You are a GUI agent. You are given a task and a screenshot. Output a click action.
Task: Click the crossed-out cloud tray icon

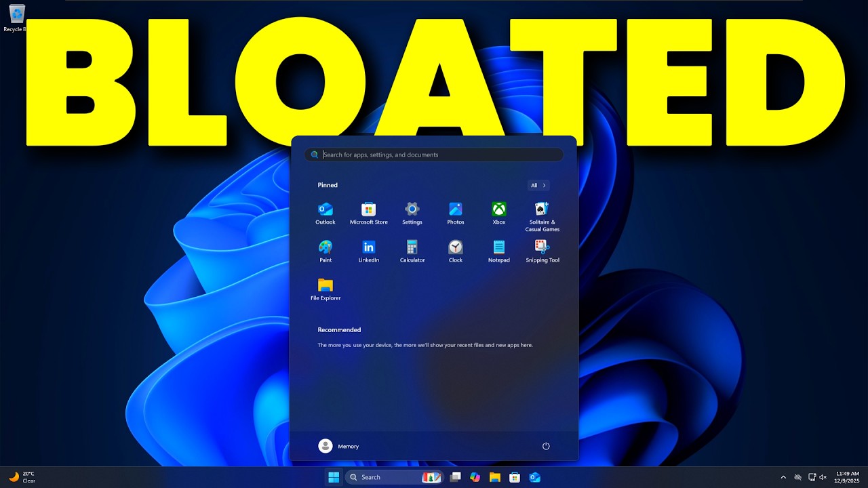[x=797, y=477]
